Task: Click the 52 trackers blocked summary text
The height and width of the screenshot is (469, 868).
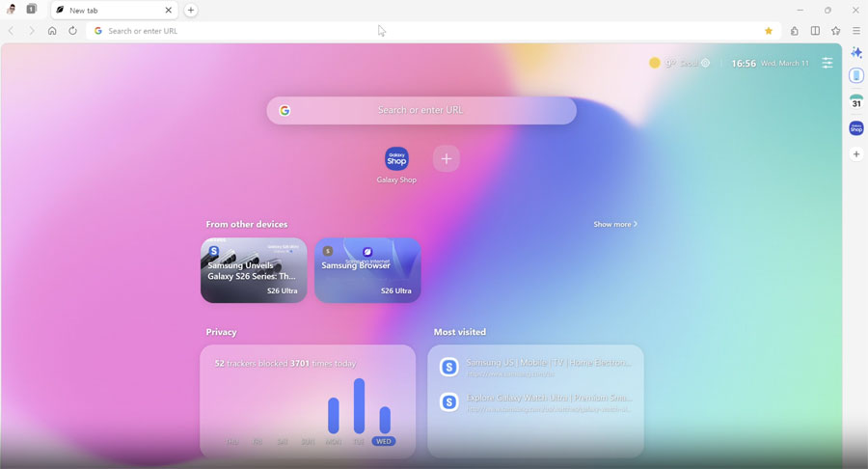Action: coord(285,363)
